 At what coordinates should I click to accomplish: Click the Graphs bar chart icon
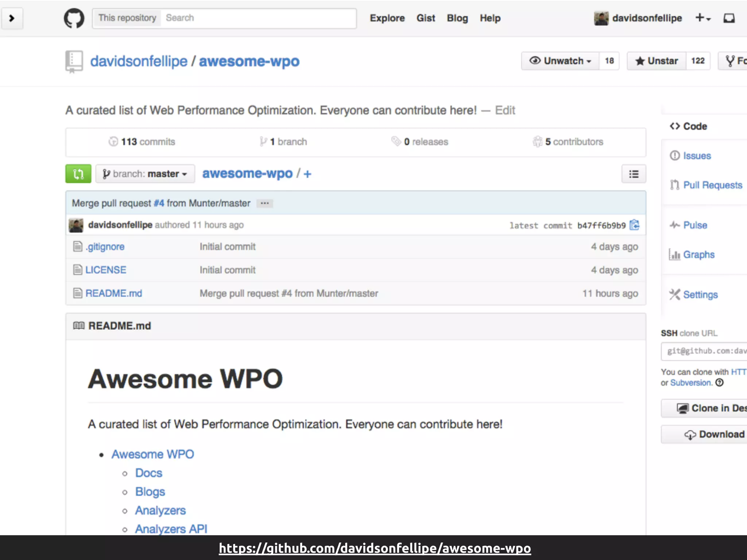tap(674, 254)
